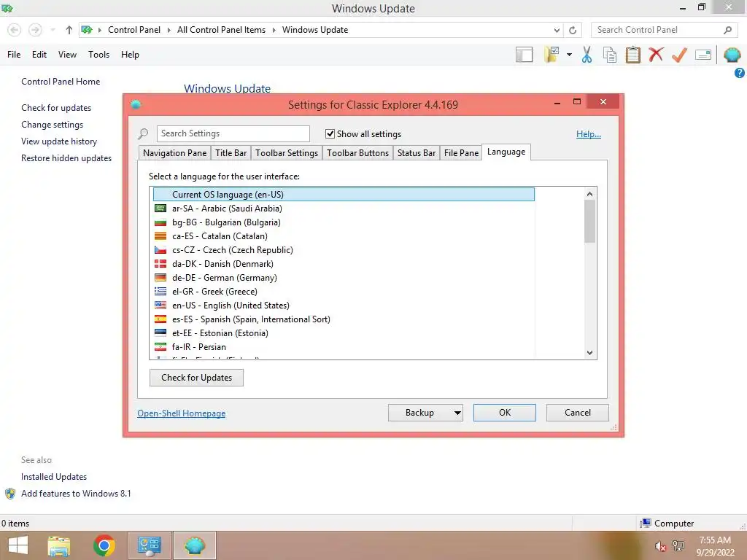Click the search magnifier in Control Panel search
The height and width of the screenshot is (560, 747).
727,30
